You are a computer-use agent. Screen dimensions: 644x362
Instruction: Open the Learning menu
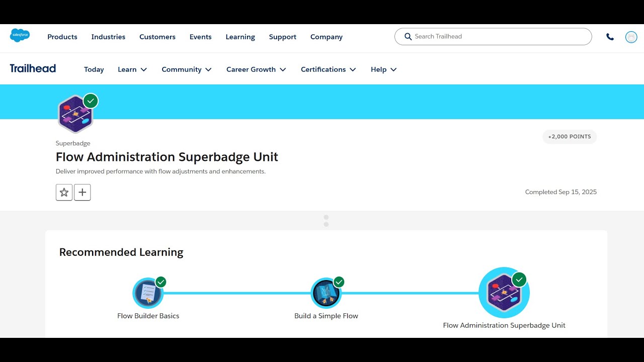coord(240,37)
